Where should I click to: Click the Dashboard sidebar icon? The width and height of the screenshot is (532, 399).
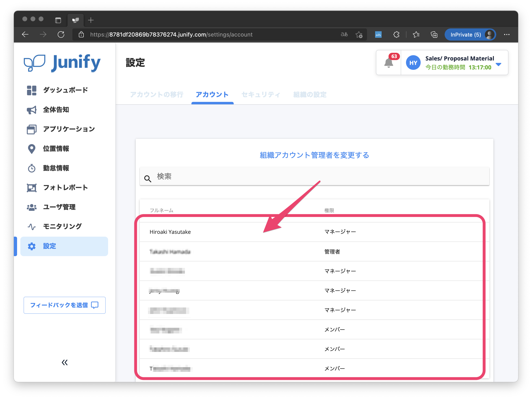pos(31,90)
